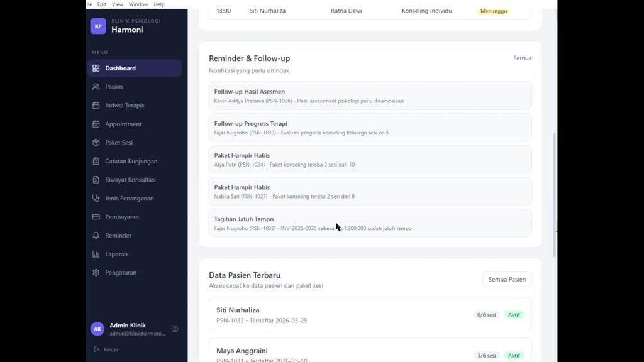Screen dimensions: 644x362
Task: Open Laporan reports page
Action: tap(135, 254)
